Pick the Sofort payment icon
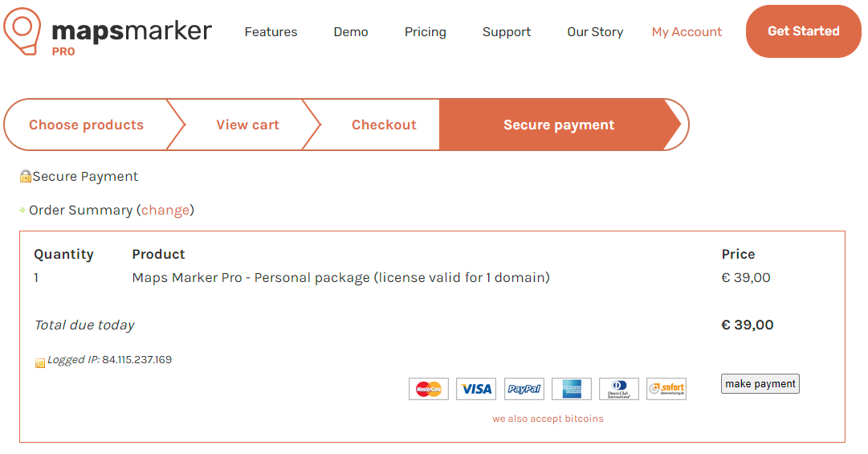 coord(666,389)
